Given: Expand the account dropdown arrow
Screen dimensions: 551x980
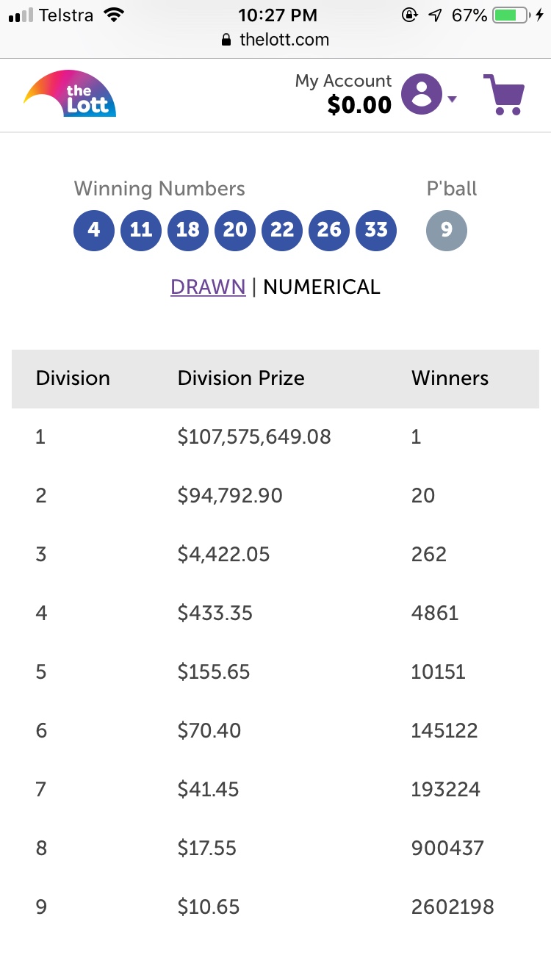Looking at the screenshot, I should click(452, 99).
